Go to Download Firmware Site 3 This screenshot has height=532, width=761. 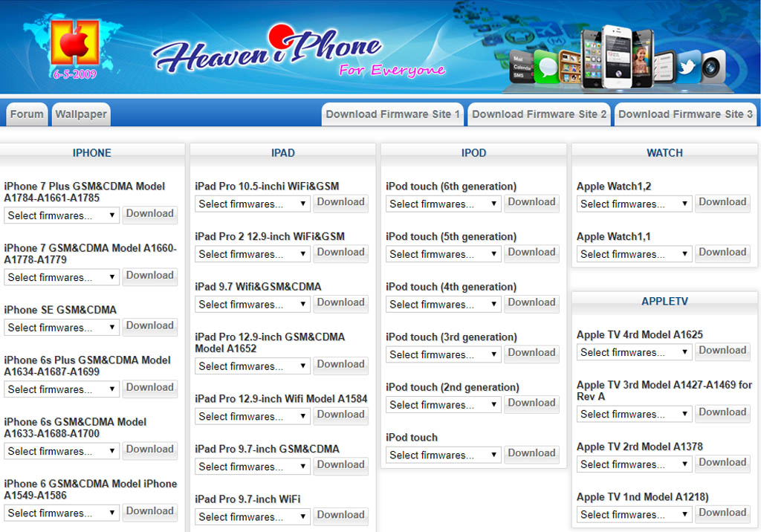tap(685, 114)
